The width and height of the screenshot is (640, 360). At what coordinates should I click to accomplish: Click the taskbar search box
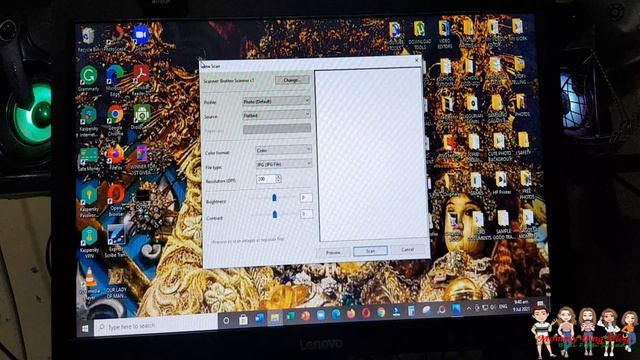(x=155, y=326)
